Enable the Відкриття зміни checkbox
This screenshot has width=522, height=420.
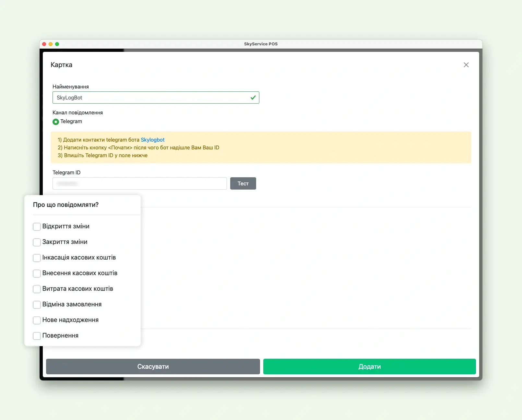pos(37,227)
